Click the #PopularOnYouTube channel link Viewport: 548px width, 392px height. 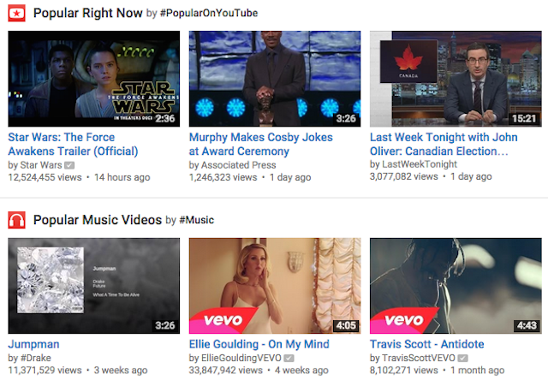[x=209, y=14]
